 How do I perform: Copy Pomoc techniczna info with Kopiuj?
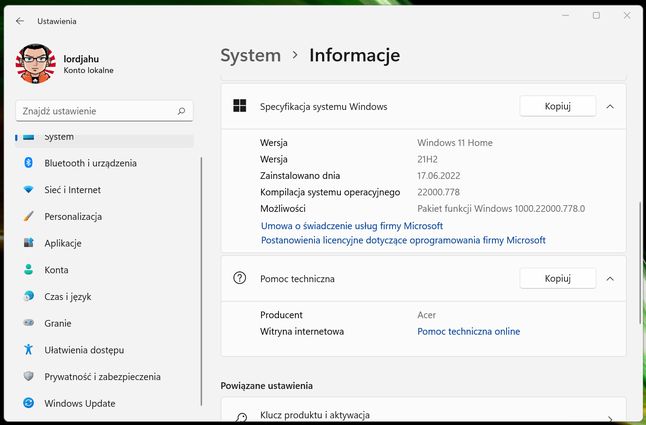click(x=557, y=278)
